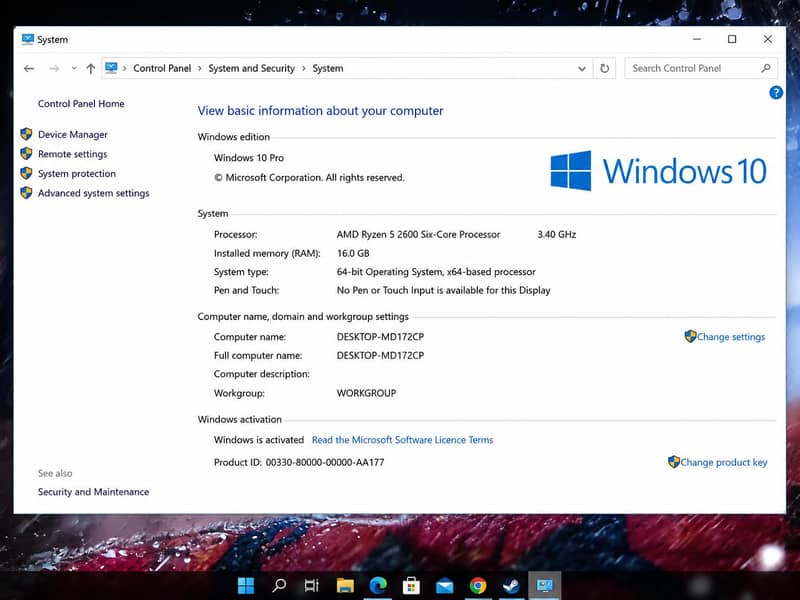Open Microsoft Edge from the taskbar

tap(378, 585)
